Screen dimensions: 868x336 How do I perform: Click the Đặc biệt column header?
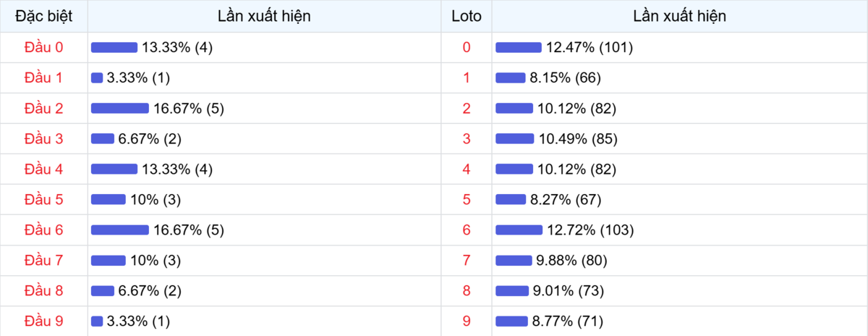(x=43, y=16)
